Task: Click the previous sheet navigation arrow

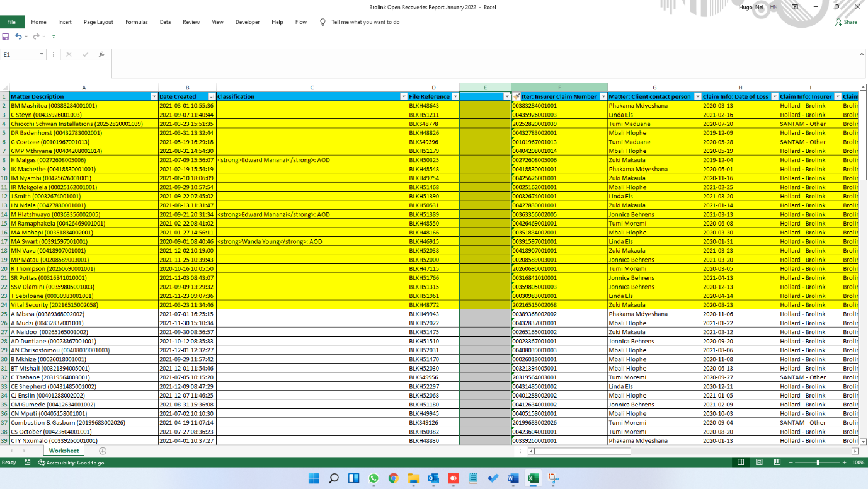Action: (11, 451)
